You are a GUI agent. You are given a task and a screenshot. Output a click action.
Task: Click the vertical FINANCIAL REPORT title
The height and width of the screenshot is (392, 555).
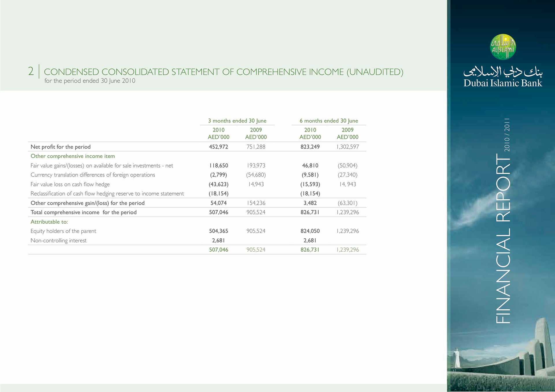point(503,238)
